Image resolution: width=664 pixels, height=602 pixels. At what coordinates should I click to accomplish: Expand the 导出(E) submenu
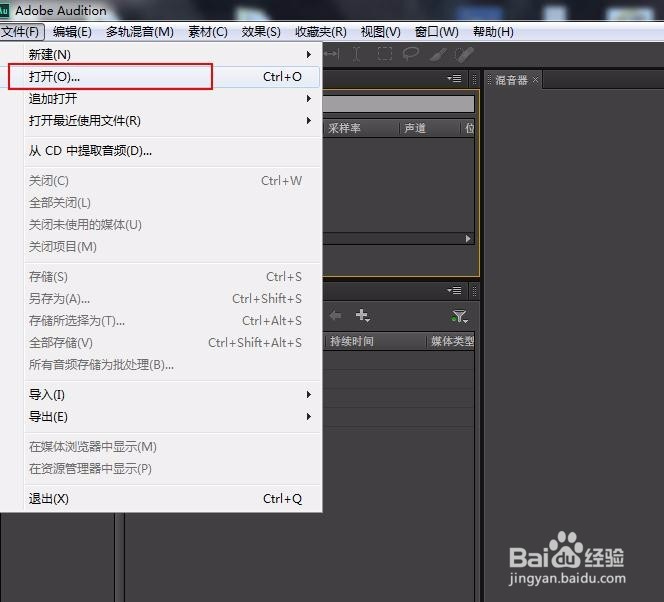pyautogui.click(x=172, y=417)
